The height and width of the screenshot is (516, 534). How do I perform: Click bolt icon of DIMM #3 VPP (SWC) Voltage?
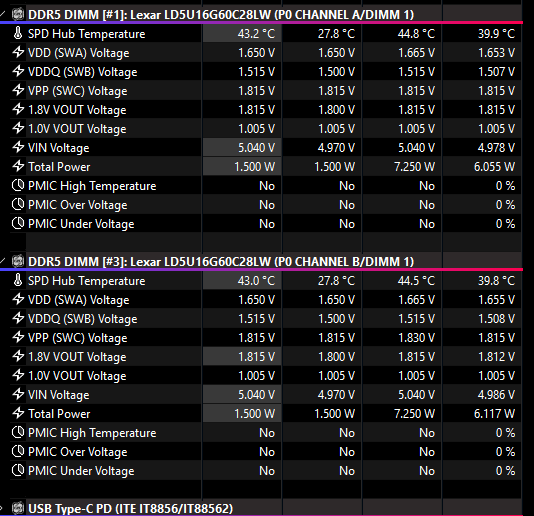(x=18, y=338)
